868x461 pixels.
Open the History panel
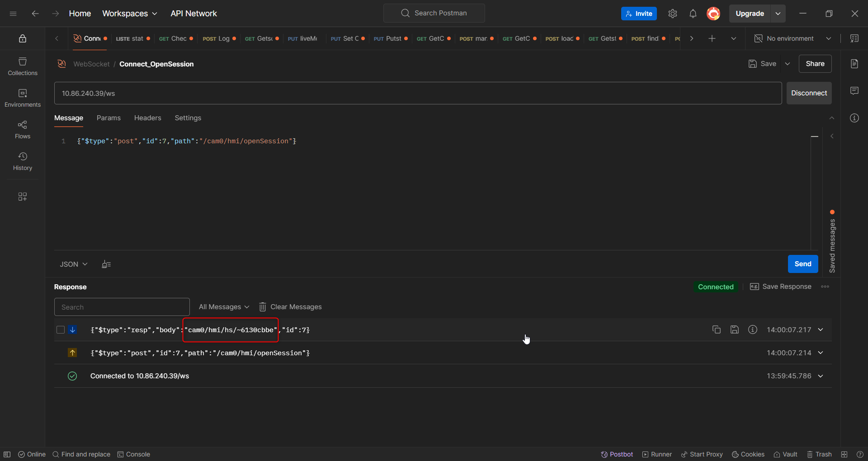tap(22, 161)
